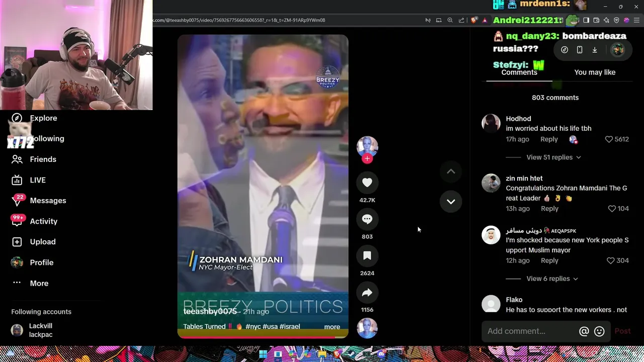Reply to the 'I'm shocked' comment

(x=549, y=260)
